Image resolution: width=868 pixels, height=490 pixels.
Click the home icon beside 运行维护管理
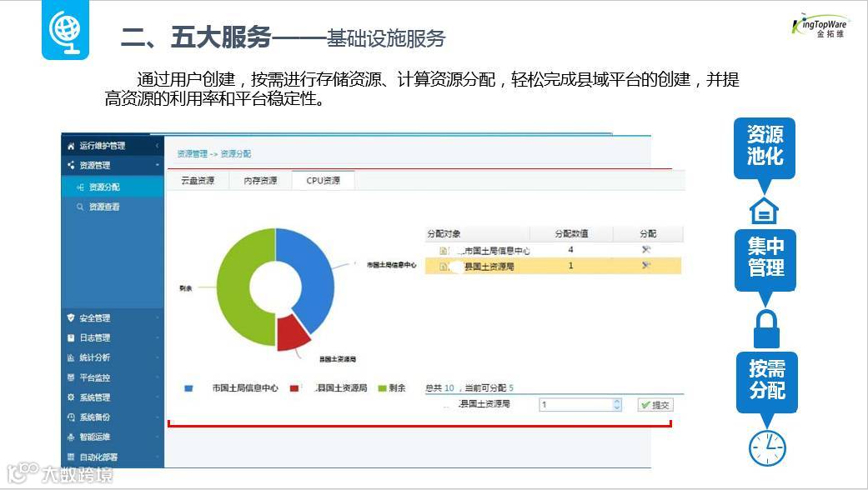tap(71, 146)
